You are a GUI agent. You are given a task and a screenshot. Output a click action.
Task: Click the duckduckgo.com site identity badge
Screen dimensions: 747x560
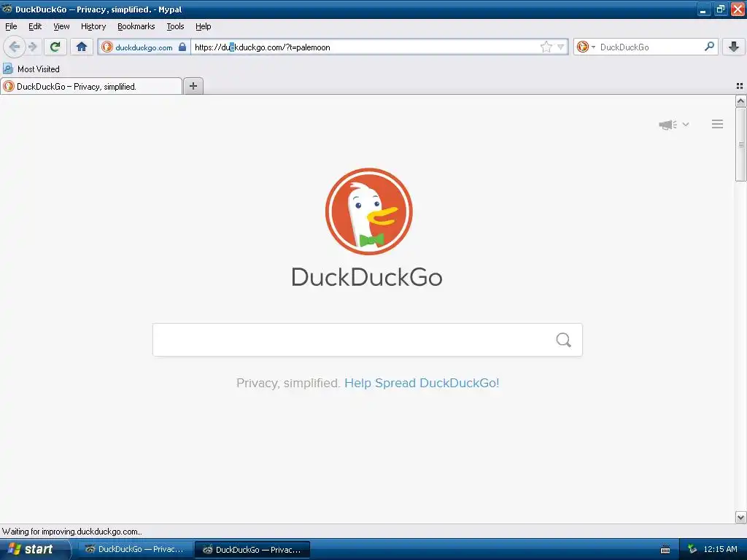[144, 47]
